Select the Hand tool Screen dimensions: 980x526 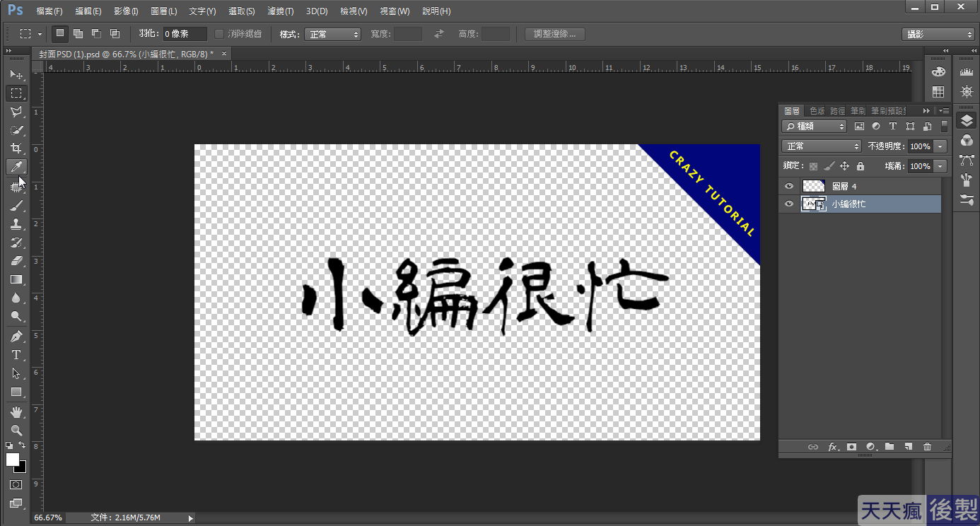(x=16, y=412)
